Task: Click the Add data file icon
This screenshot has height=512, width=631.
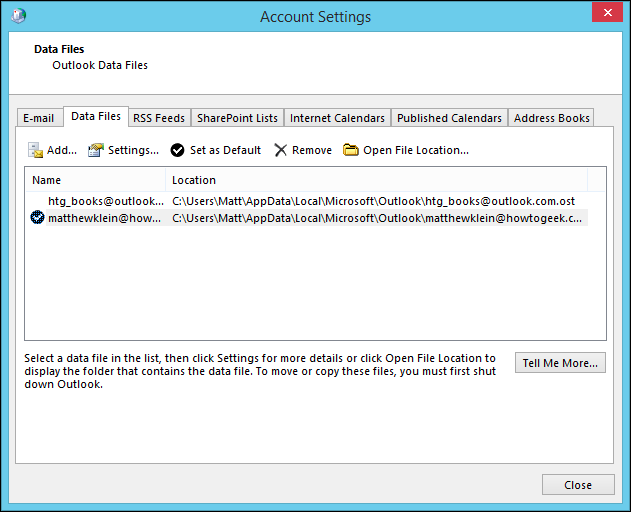Action: (x=35, y=150)
